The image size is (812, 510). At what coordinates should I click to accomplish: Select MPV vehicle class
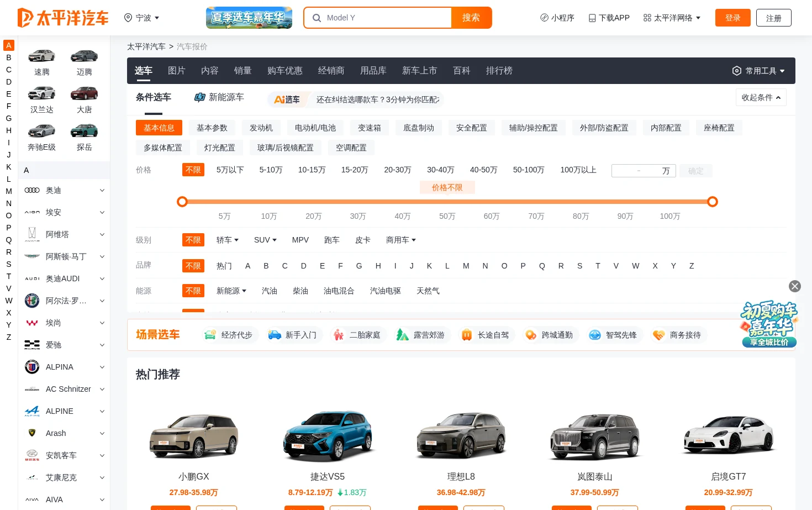(x=300, y=240)
